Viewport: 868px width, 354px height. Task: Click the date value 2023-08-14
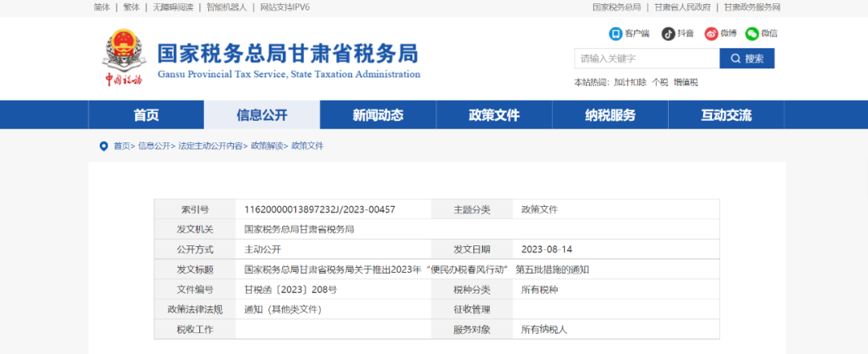[547, 250]
